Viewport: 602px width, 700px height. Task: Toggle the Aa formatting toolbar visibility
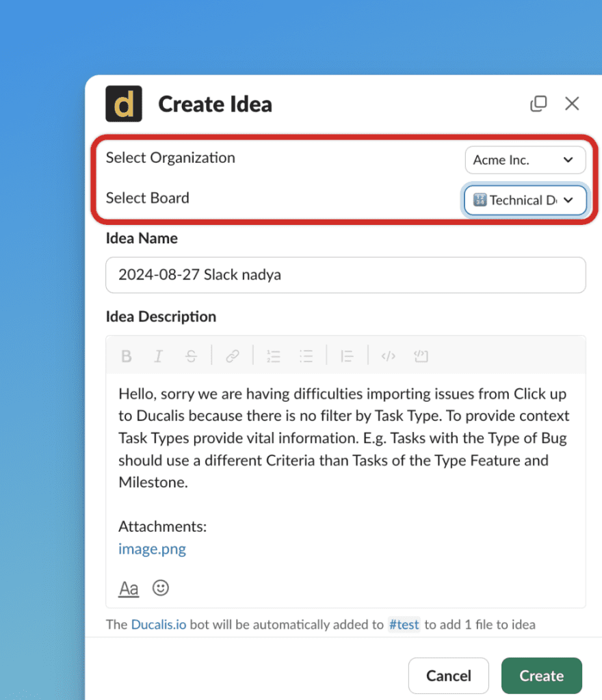point(129,589)
